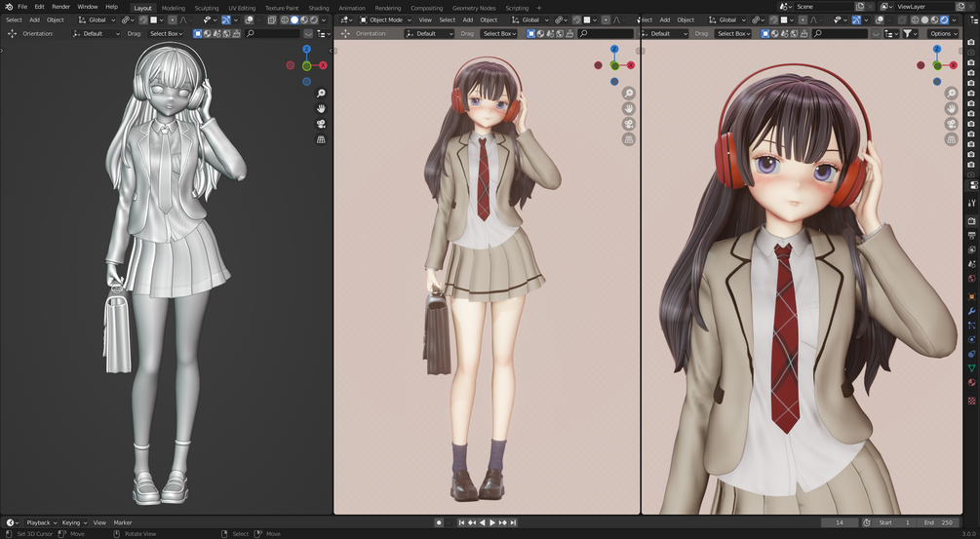The width and height of the screenshot is (980, 539).
Task: Open the Object menu in middle viewport header
Action: tap(489, 20)
